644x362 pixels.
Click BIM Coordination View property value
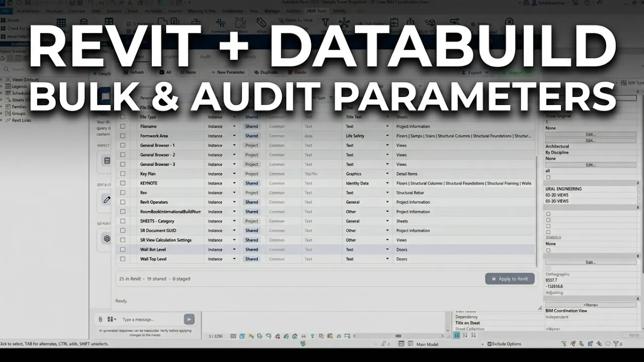tap(566, 311)
